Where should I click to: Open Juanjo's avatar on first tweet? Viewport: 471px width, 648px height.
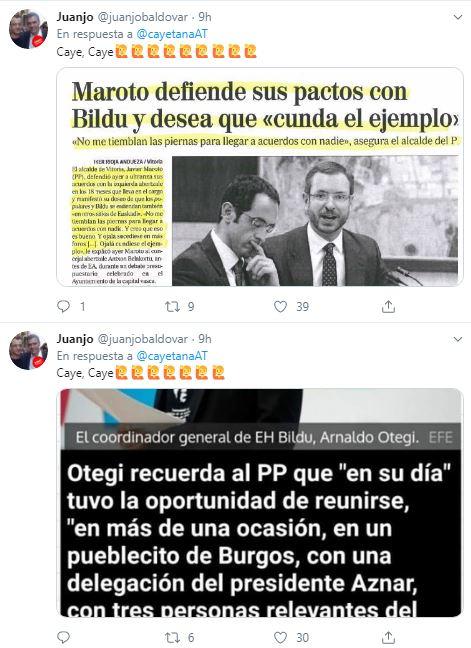pos(29,29)
